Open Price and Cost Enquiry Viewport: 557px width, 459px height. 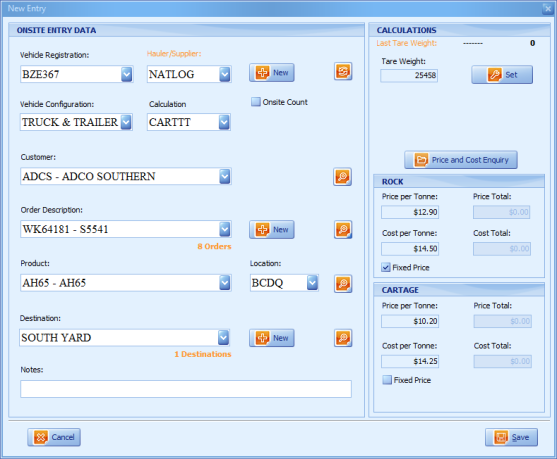tap(461, 160)
